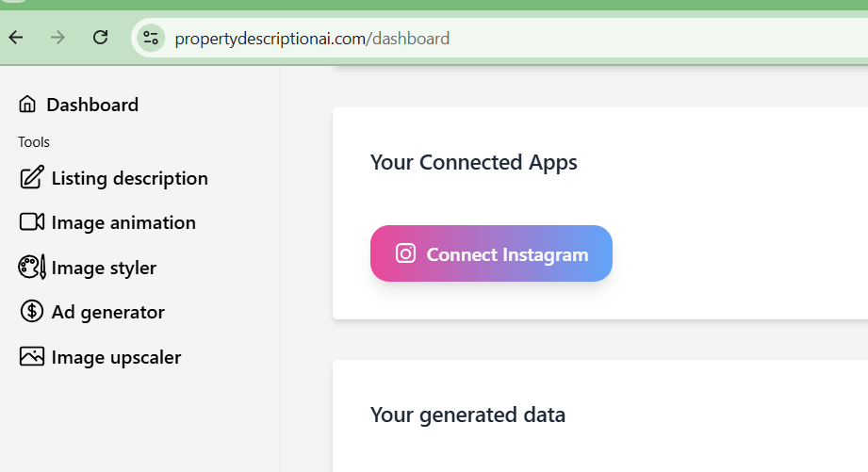Click the browser back arrow
Image resolution: width=868 pixels, height=472 pixels.
pyautogui.click(x=16, y=38)
